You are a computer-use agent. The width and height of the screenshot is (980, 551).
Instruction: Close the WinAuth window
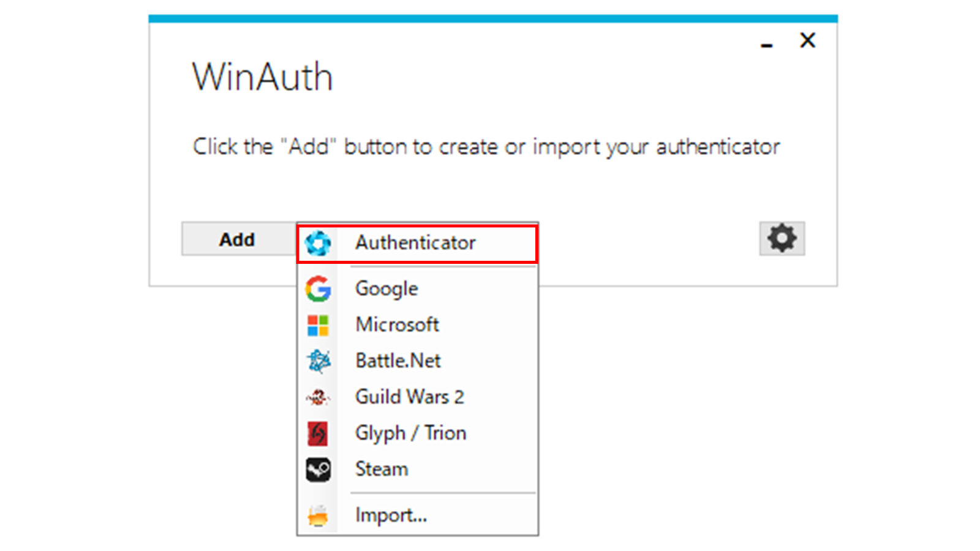[x=807, y=40]
